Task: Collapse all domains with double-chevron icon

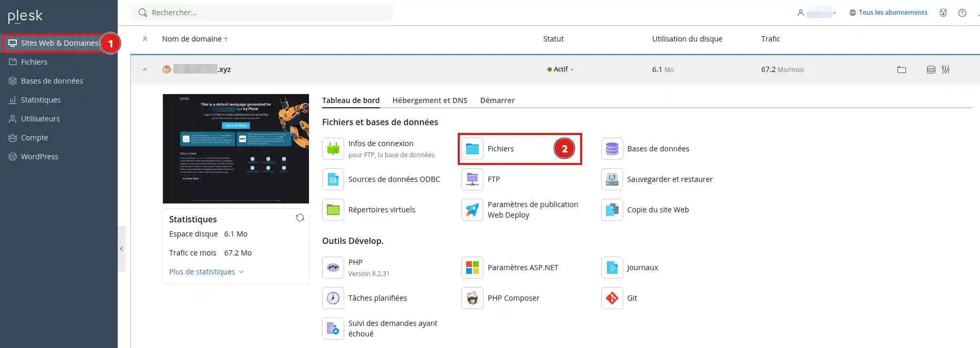Action: 145,39
